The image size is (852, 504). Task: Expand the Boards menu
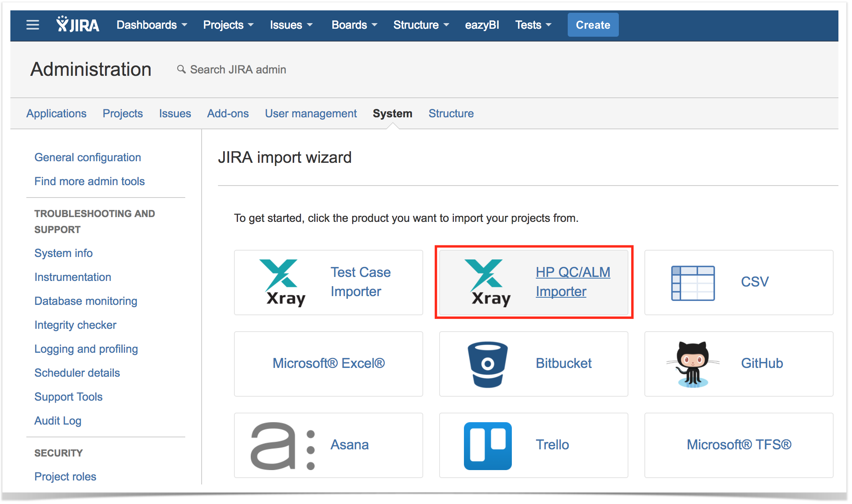354,25
